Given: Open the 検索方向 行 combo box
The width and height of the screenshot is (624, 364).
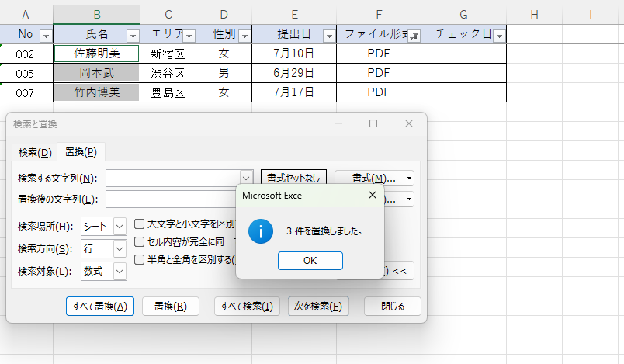Looking at the screenshot, I should tap(103, 249).
